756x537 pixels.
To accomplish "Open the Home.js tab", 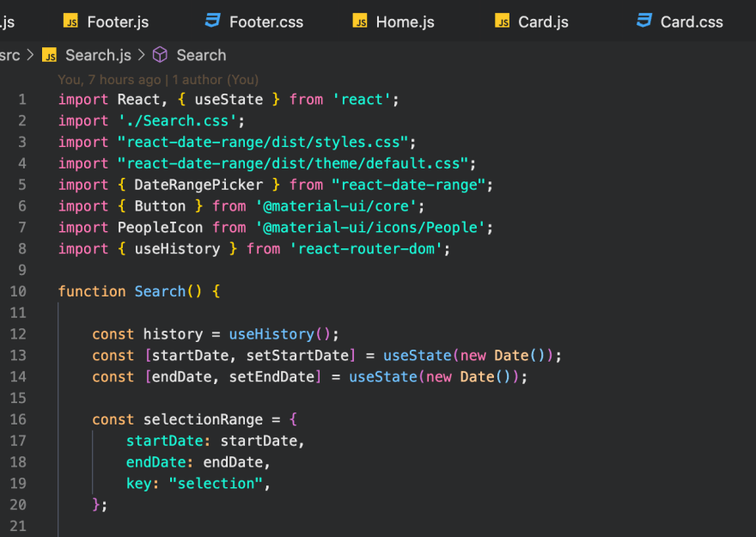I will click(393, 21).
